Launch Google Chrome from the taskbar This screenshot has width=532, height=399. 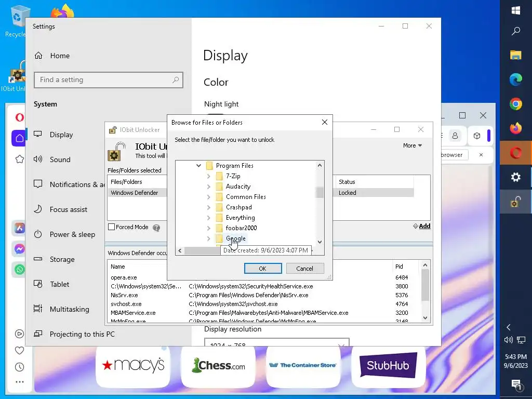516,104
